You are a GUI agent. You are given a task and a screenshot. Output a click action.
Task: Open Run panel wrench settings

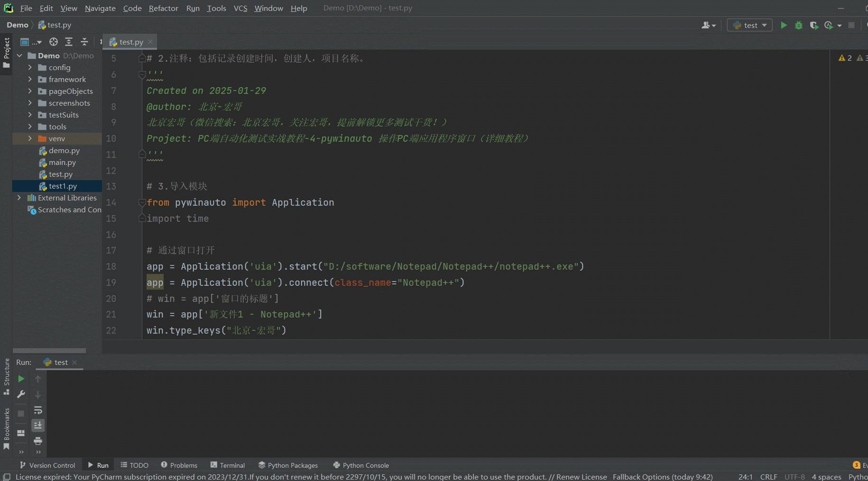point(21,394)
